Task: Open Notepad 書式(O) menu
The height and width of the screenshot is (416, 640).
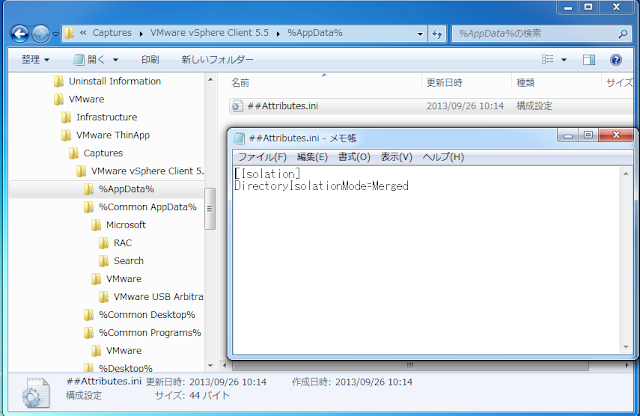Action: coord(354,157)
